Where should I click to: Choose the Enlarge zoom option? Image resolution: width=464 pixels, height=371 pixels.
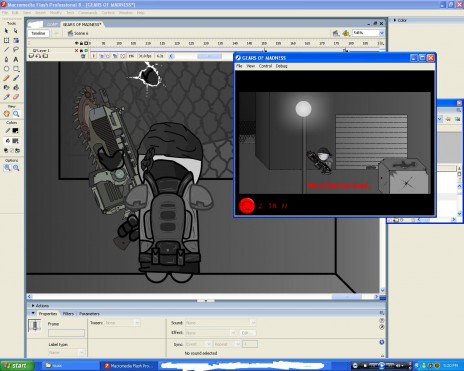point(7,168)
